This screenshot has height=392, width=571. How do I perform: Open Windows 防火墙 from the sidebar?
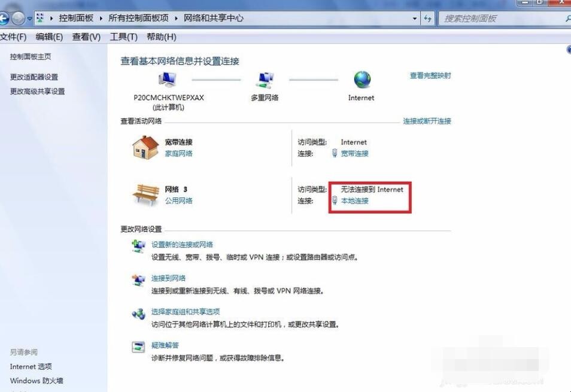pyautogui.click(x=36, y=381)
